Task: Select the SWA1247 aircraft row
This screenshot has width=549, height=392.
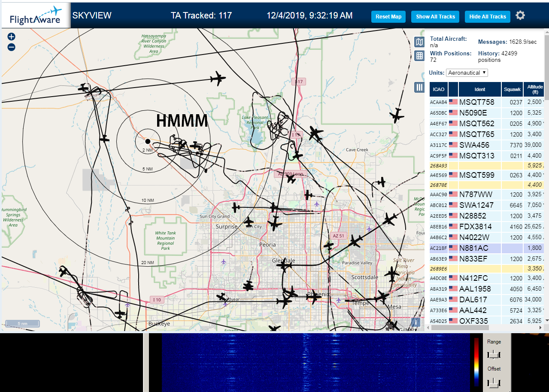Action: [x=487, y=205]
